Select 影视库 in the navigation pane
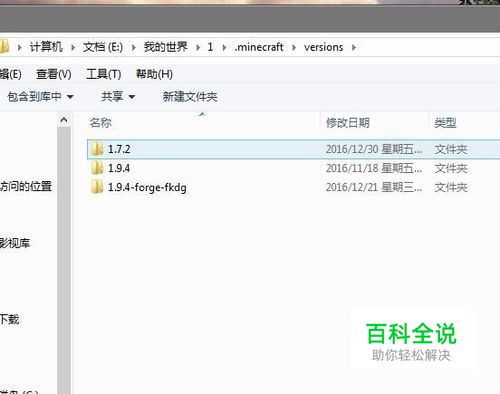This screenshot has height=394, width=500. pos(15,243)
